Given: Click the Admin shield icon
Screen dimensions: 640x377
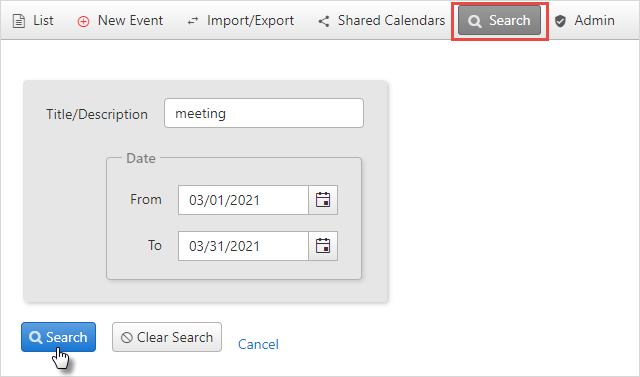Looking at the screenshot, I should point(560,21).
